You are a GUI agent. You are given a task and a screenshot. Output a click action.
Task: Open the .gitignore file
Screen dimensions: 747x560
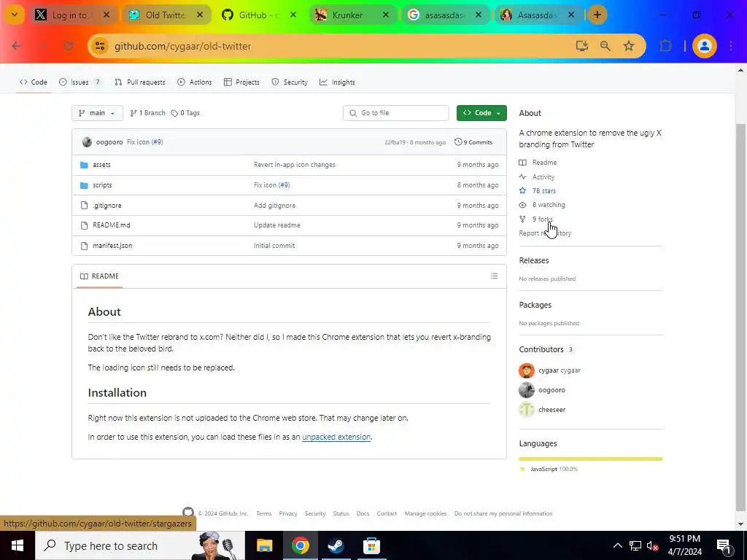pyautogui.click(x=107, y=206)
